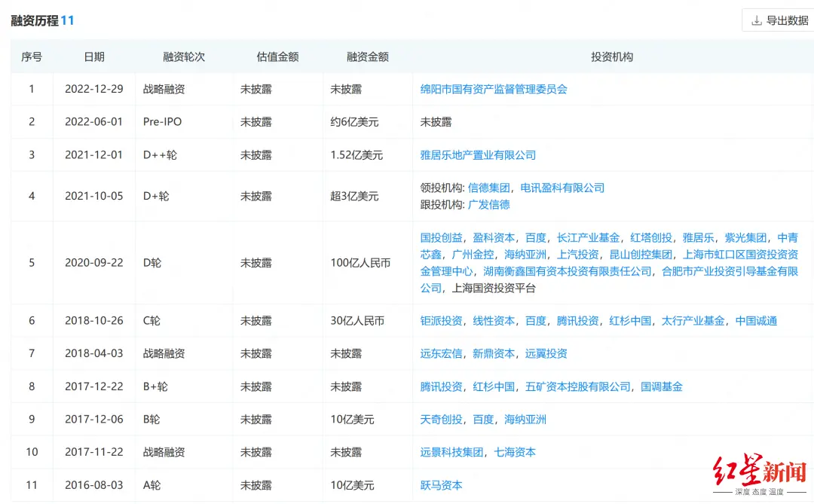Click the 融资历程 section title
The image size is (814, 504).
[35, 20]
